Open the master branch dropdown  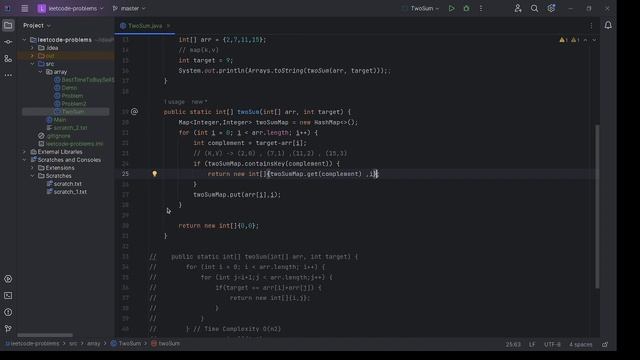click(129, 8)
